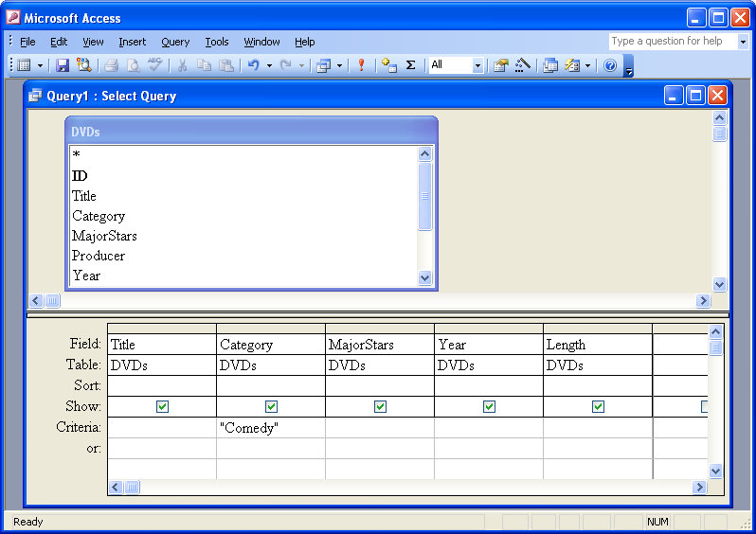Click the Redo arrow icon
This screenshot has height=534, width=756.
coord(286,65)
